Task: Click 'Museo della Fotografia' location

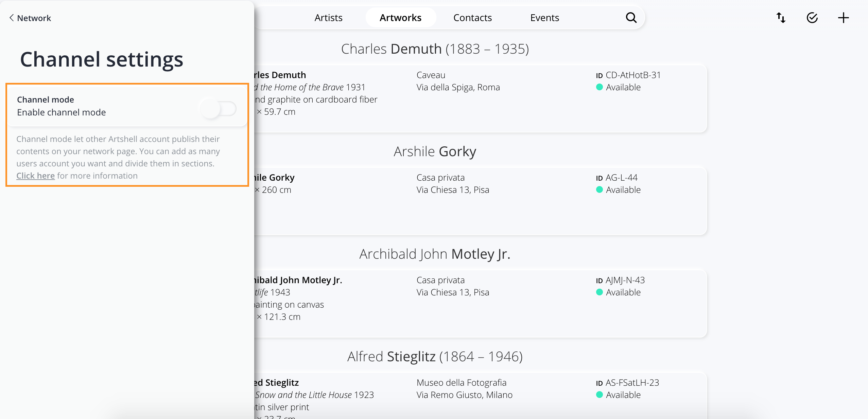Action: point(462,383)
